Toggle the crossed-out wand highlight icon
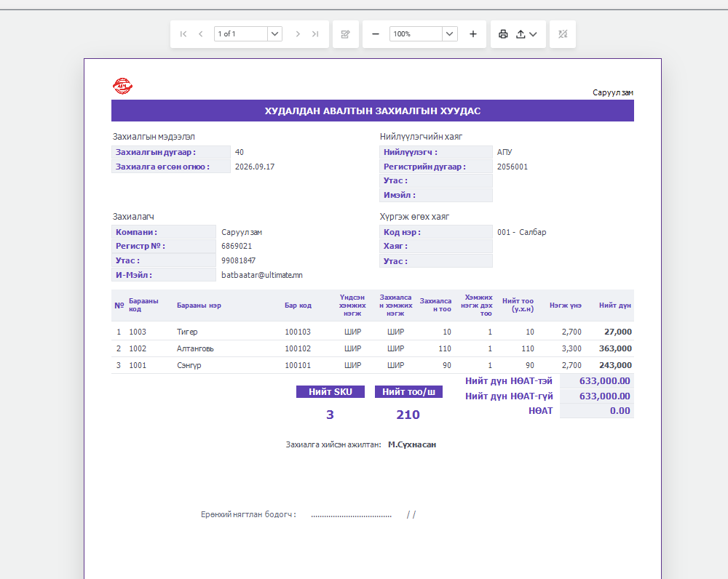Screen dimensions: 728x579 [563, 34]
